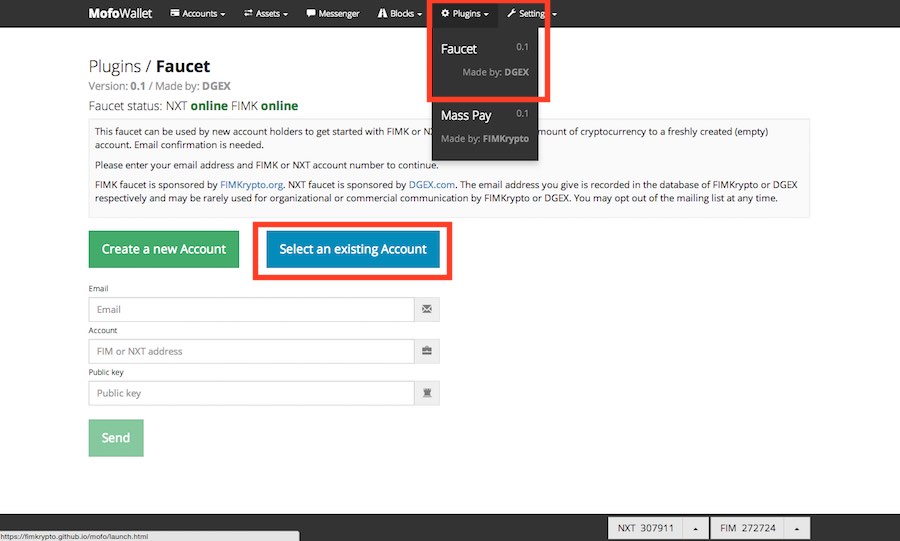Click Select an existing Account button
Viewport: 900px width, 541px height.
pyautogui.click(x=353, y=249)
